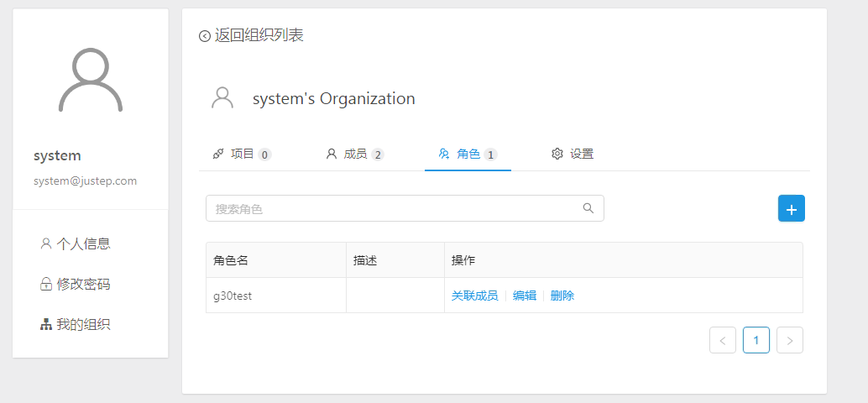Screen dimensions: 868x403
Task: Click the large system user avatar
Action: pos(90,81)
